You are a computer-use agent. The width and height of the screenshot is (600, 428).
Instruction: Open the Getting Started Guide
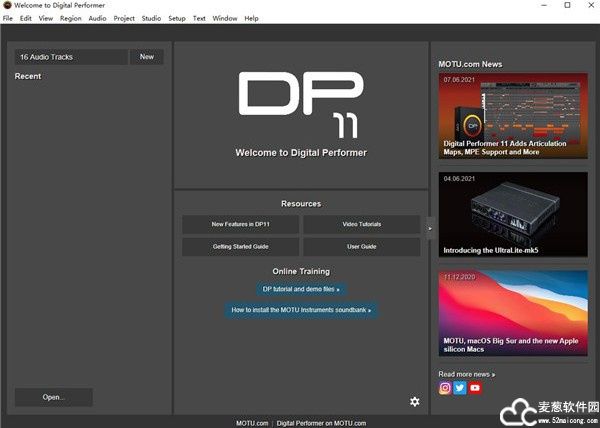(x=240, y=246)
